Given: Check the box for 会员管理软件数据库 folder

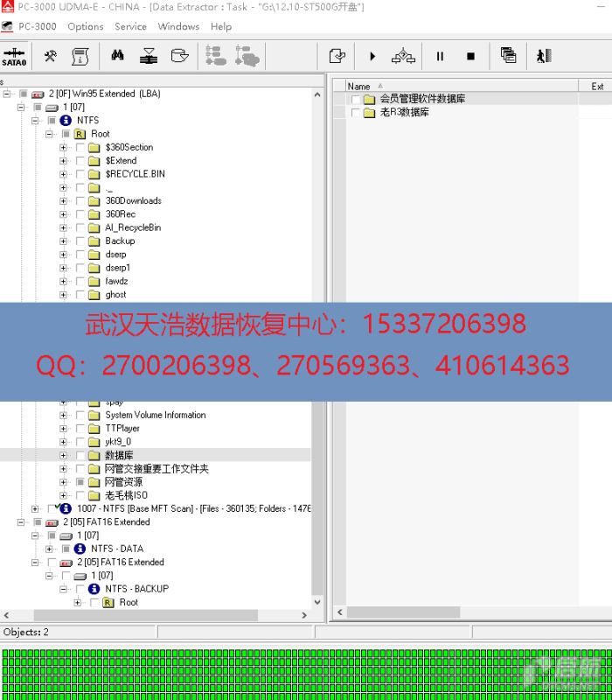Looking at the screenshot, I should click(356, 99).
